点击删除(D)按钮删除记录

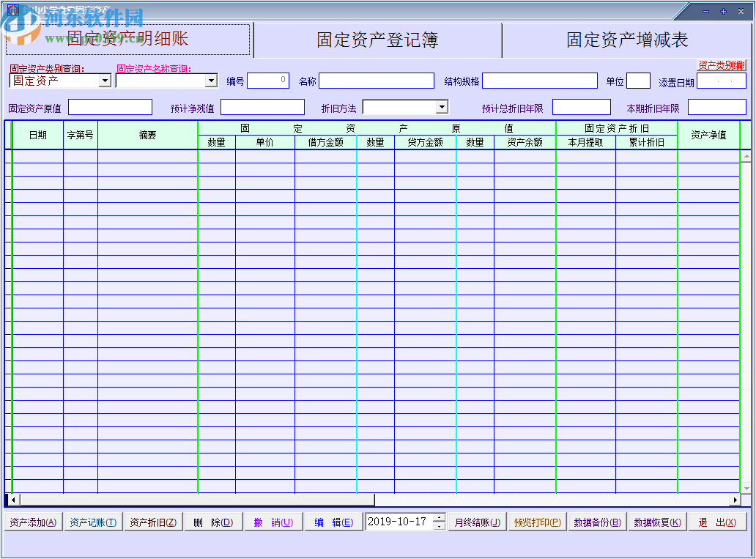[x=212, y=522]
